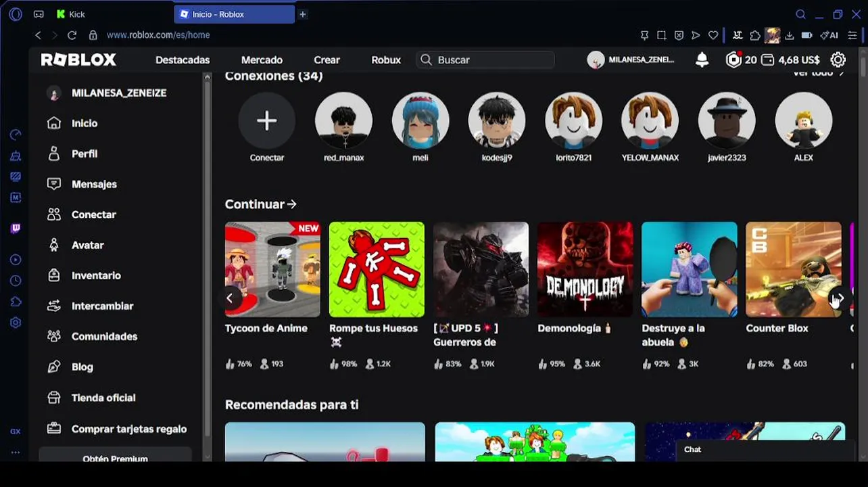
Task: Open the Comunidades group icon
Action: pyautogui.click(x=54, y=336)
